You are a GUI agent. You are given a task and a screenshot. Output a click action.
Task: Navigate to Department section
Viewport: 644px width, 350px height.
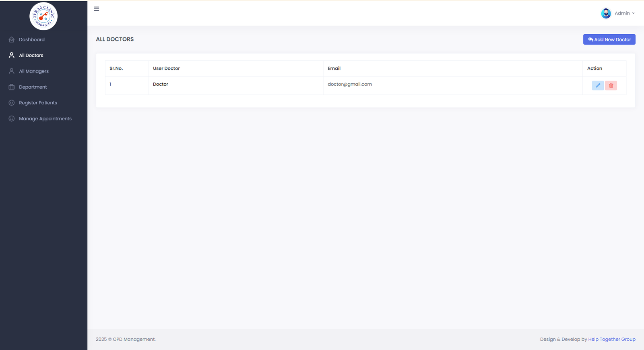(x=43, y=87)
